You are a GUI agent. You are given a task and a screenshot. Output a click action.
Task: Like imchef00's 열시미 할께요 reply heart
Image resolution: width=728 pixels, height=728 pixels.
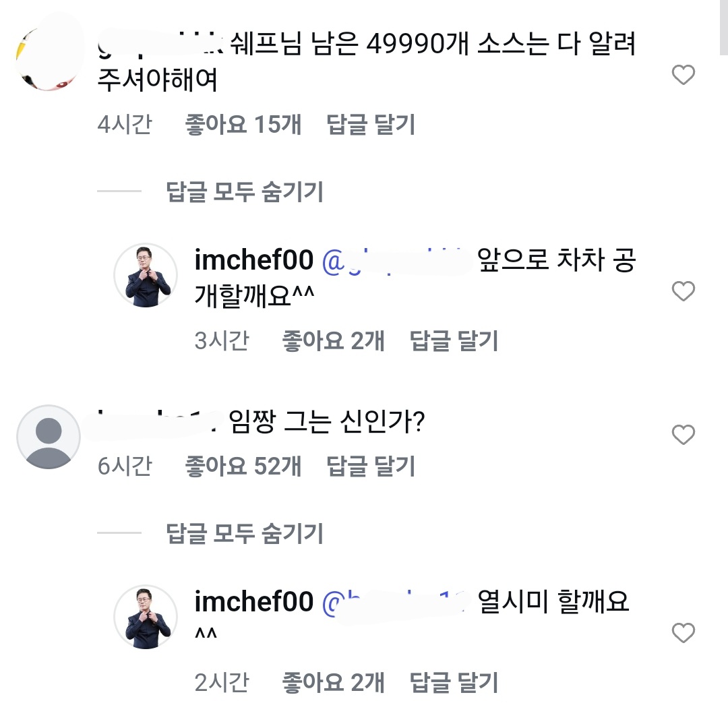pos(684,633)
